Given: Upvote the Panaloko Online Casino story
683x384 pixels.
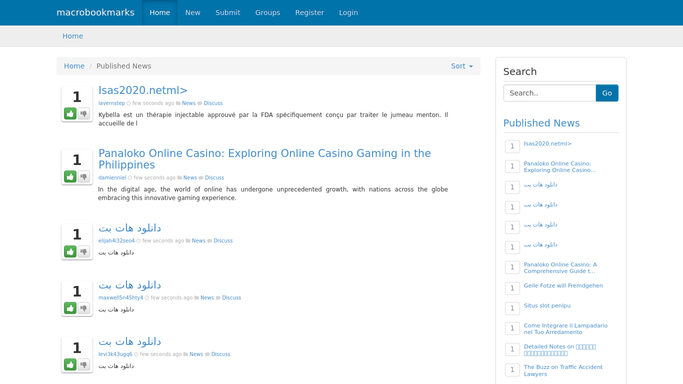Looking at the screenshot, I should (70, 176).
